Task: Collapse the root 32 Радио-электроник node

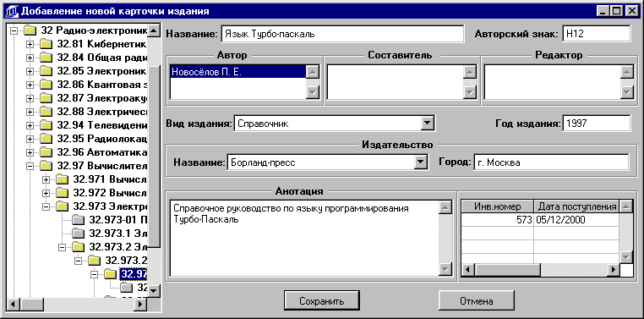Action: point(14,30)
